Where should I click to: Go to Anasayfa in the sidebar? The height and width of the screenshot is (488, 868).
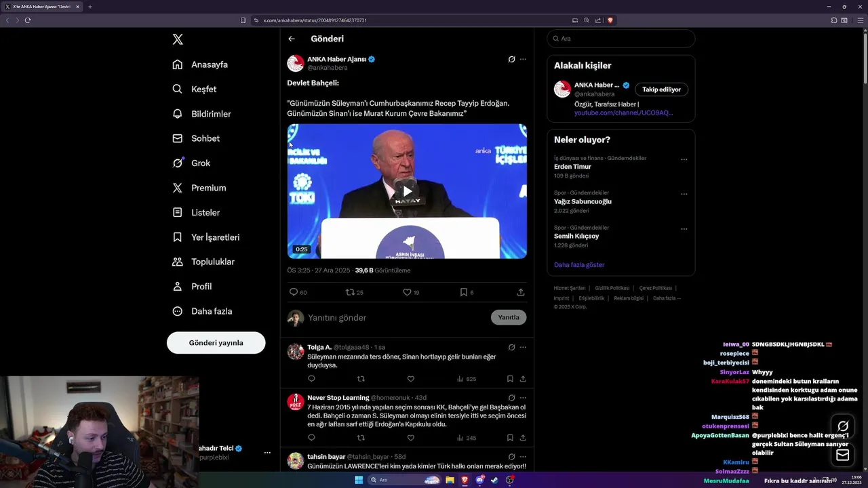click(x=201, y=64)
